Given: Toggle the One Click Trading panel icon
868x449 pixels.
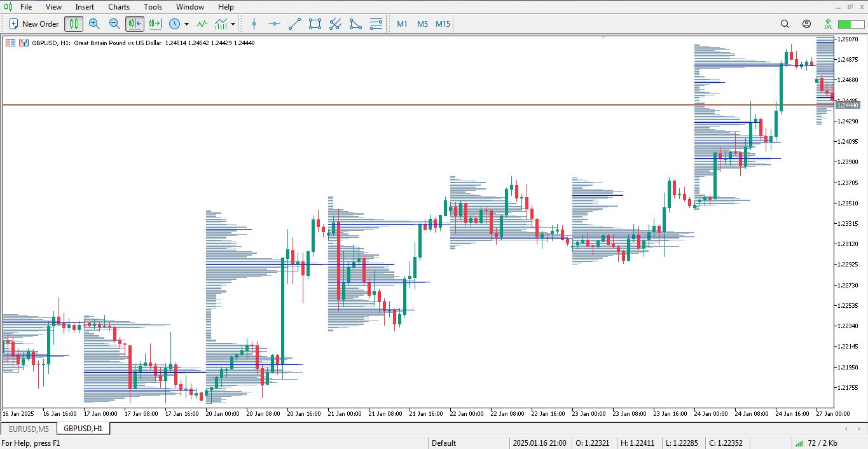Looking at the screenshot, I should tap(24, 43).
